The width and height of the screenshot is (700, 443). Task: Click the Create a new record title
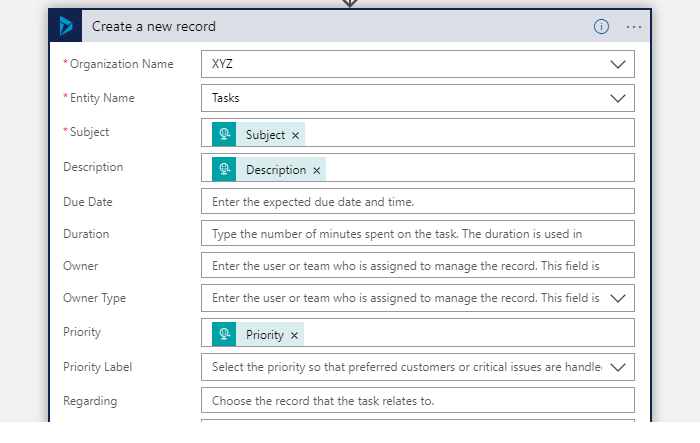pyautogui.click(x=153, y=27)
